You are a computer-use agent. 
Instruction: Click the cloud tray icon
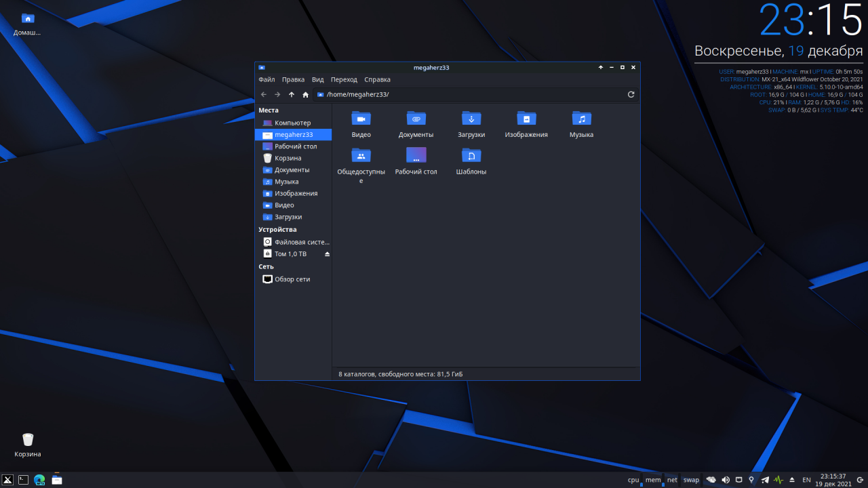pyautogui.click(x=711, y=480)
